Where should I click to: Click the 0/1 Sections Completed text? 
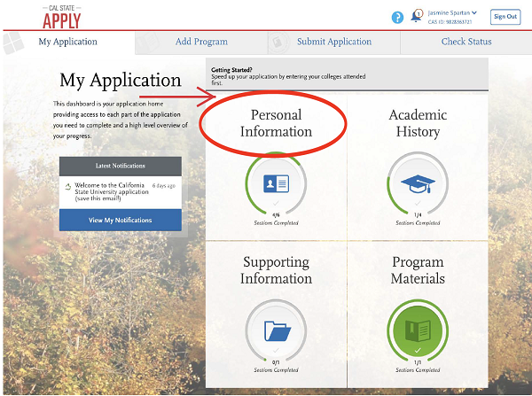276,366
